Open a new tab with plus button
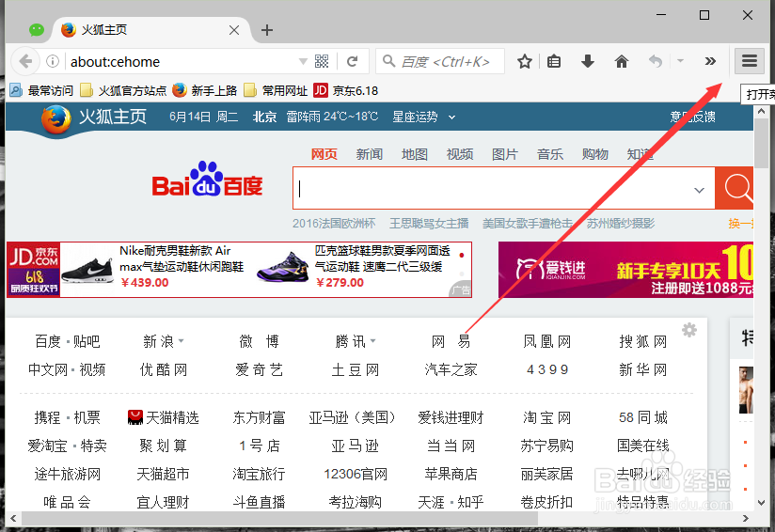Viewport: 775px width, 532px height. pos(267,30)
